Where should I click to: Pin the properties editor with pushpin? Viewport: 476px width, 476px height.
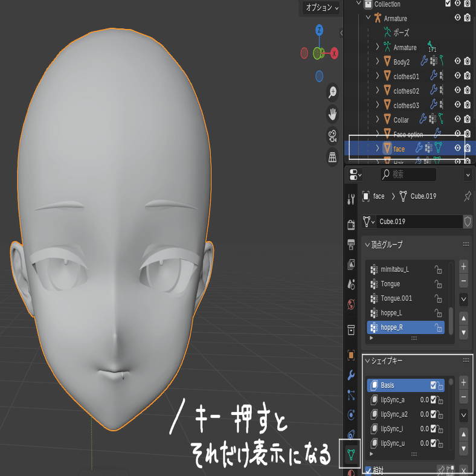click(467, 196)
